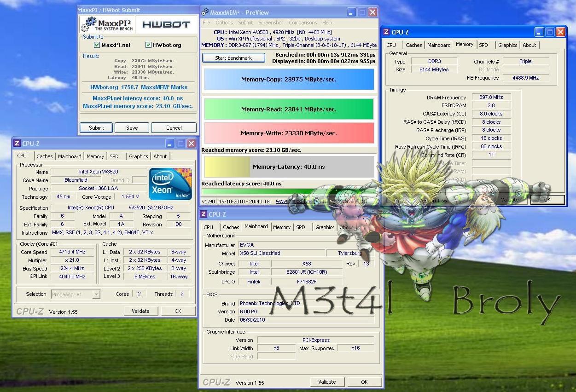Click the Memory-Latency result bar

(289, 167)
